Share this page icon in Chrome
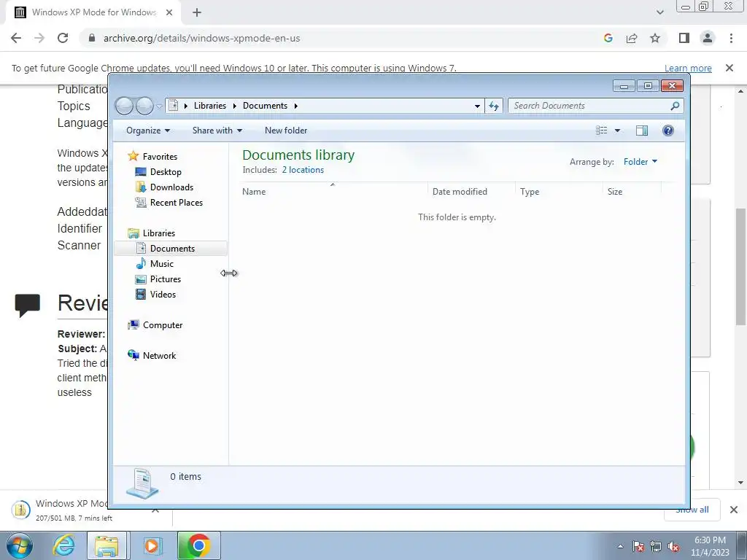 pyautogui.click(x=632, y=38)
